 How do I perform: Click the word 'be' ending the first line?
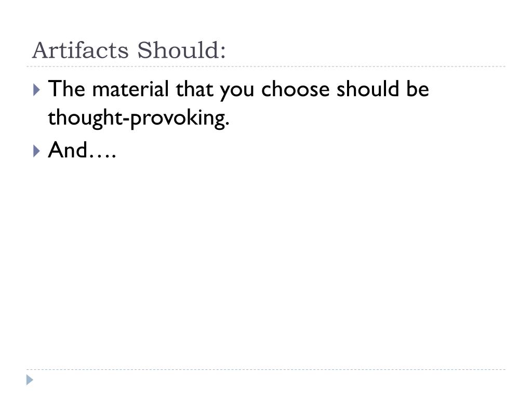point(418,89)
